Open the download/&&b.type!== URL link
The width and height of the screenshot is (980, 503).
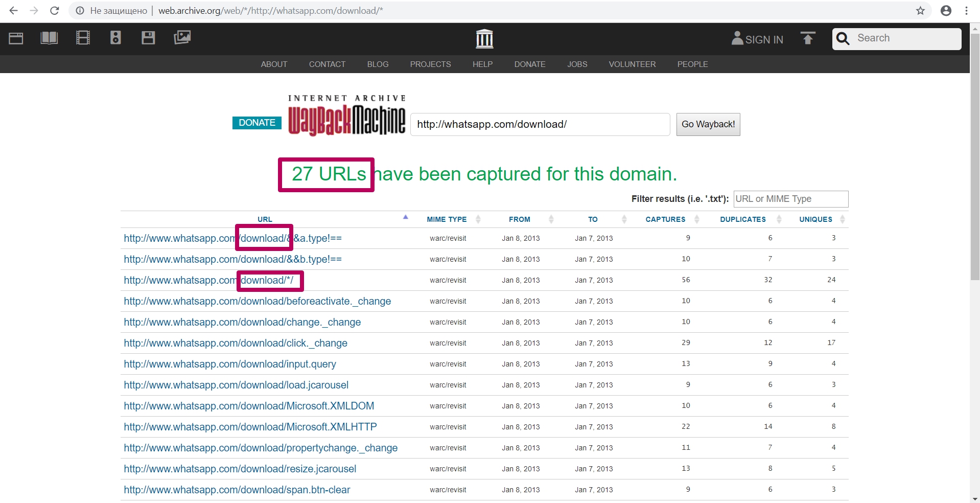pyautogui.click(x=232, y=259)
